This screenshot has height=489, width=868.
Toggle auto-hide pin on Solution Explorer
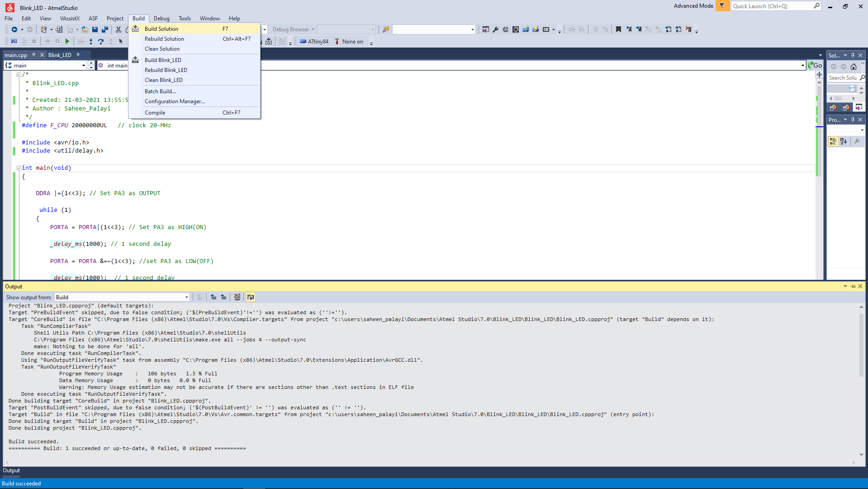(853, 55)
